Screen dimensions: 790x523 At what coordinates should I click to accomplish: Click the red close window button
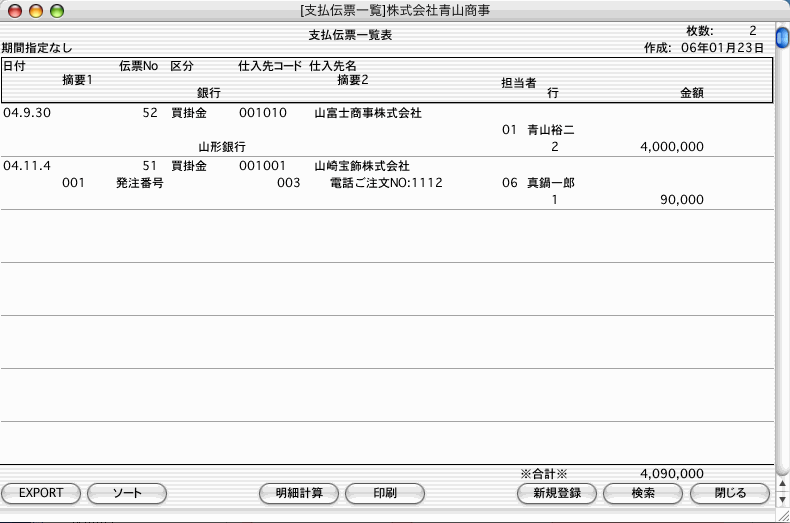pyautogui.click(x=13, y=11)
